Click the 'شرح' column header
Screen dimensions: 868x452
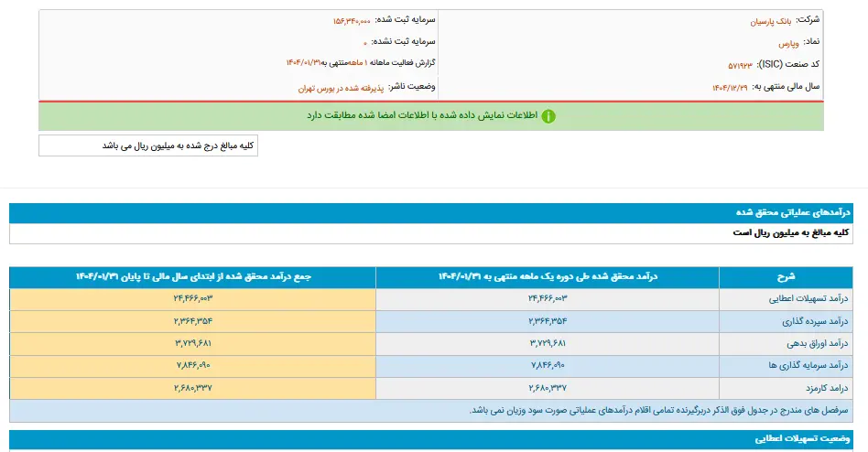(x=786, y=276)
